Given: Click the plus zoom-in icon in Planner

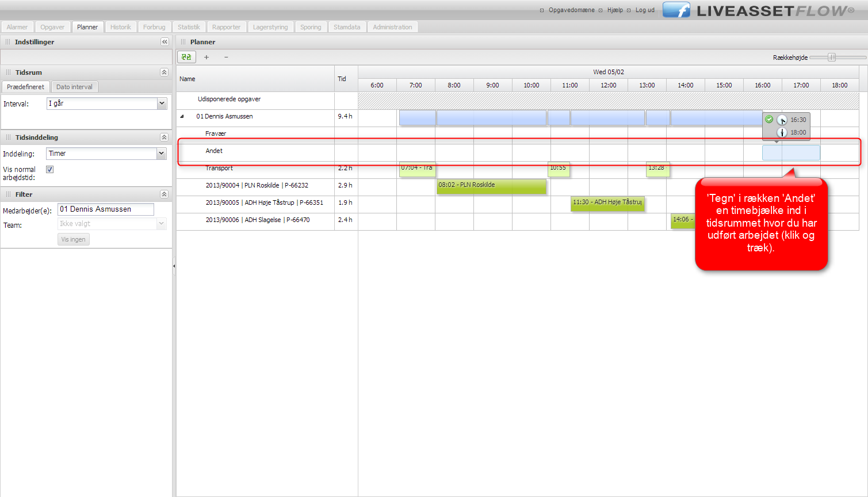Looking at the screenshot, I should pyautogui.click(x=207, y=57).
